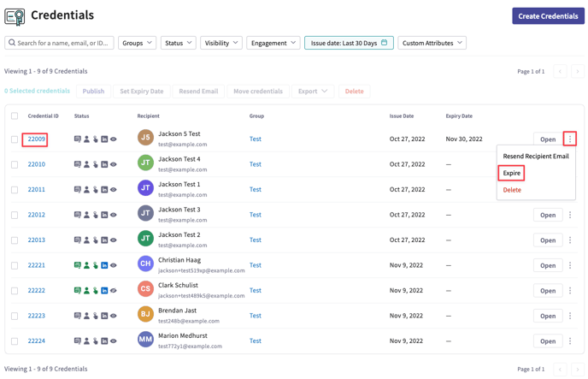
Task: Click the person status icon for credential 22010
Action: point(86,164)
